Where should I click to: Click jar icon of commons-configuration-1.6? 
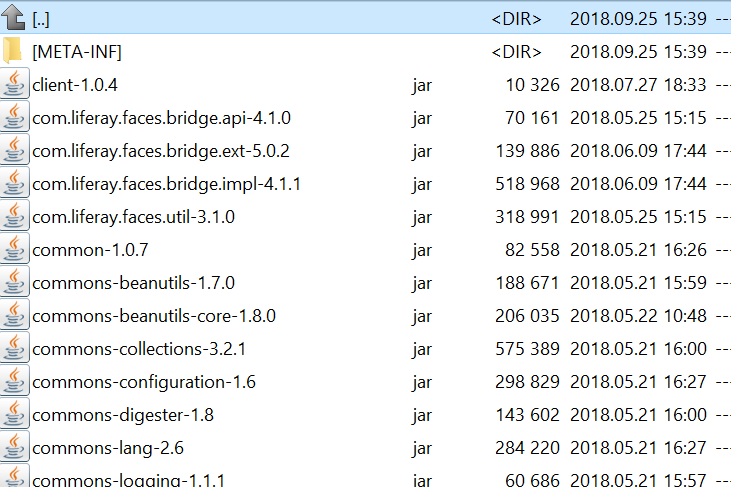point(14,381)
